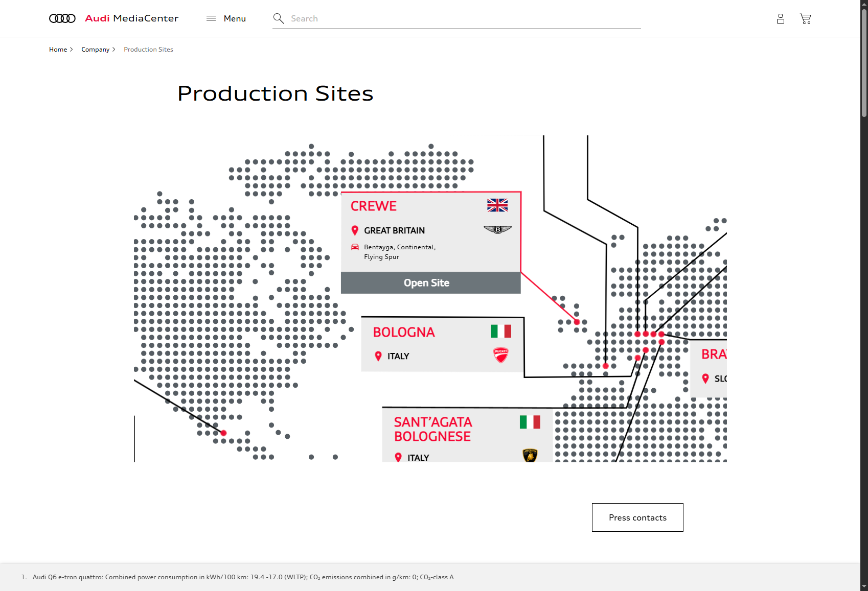Open the shopping cart icon
Screen dimensions: 868x591
tap(805, 19)
